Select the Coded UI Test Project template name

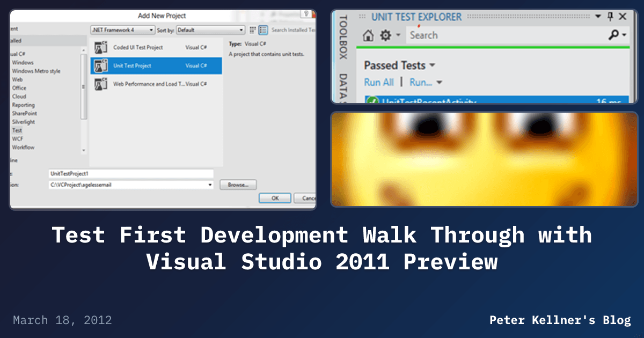pos(138,47)
